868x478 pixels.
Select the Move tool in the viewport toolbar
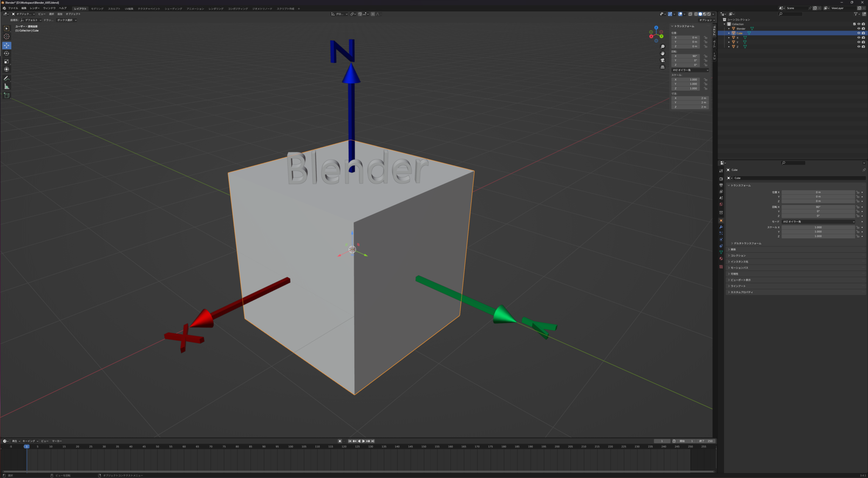[x=6, y=45]
